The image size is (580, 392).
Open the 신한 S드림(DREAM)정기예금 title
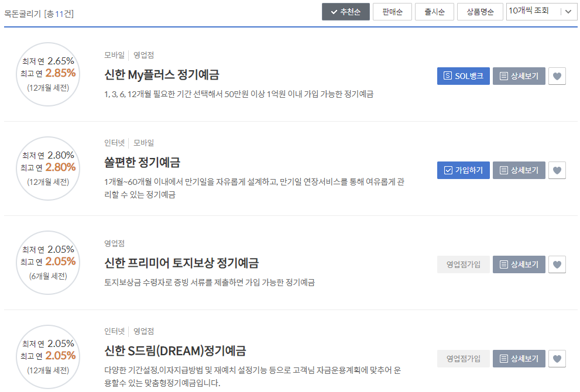[176, 350]
